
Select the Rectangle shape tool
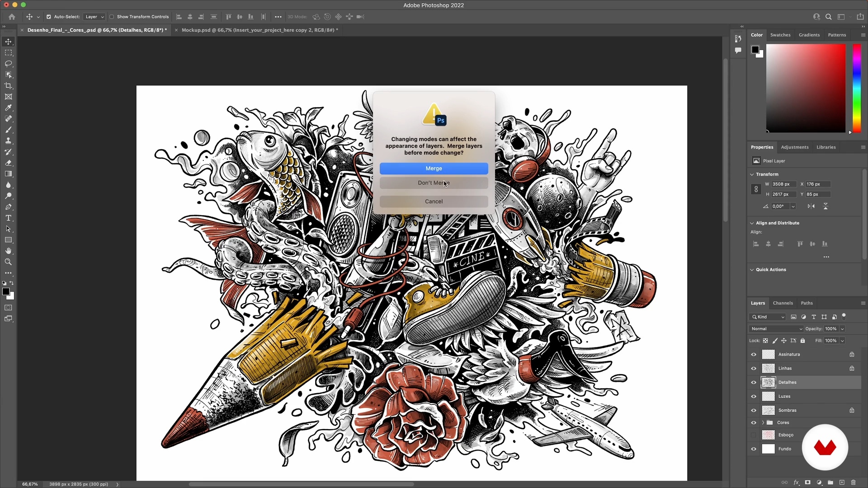(8, 240)
